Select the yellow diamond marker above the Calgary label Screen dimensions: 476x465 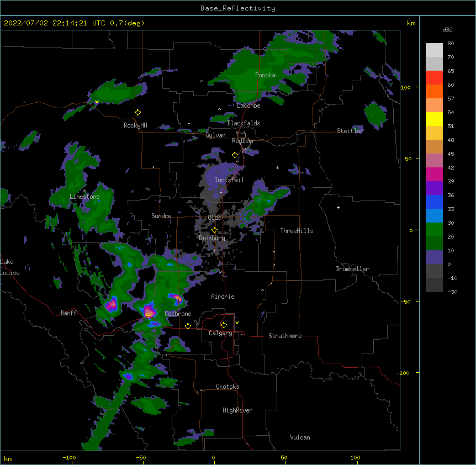click(x=224, y=325)
